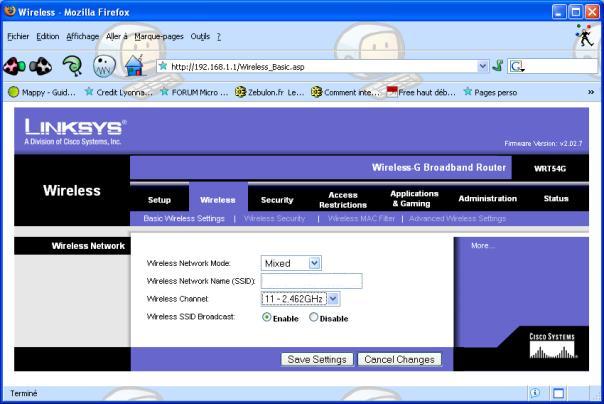Open Comment inte... bookmark
Viewport: 604px width, 404px height.
coord(345,92)
